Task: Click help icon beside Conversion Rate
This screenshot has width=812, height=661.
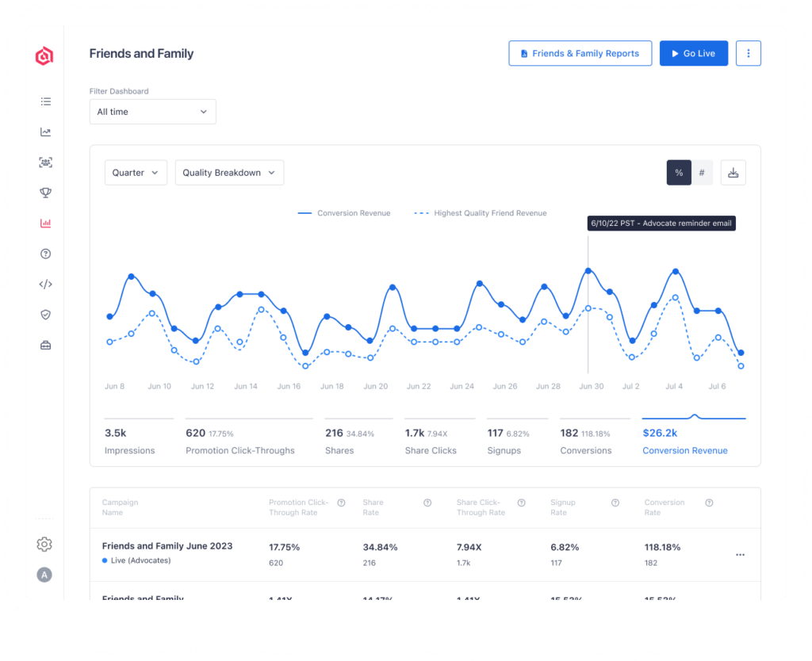Action: click(x=709, y=502)
